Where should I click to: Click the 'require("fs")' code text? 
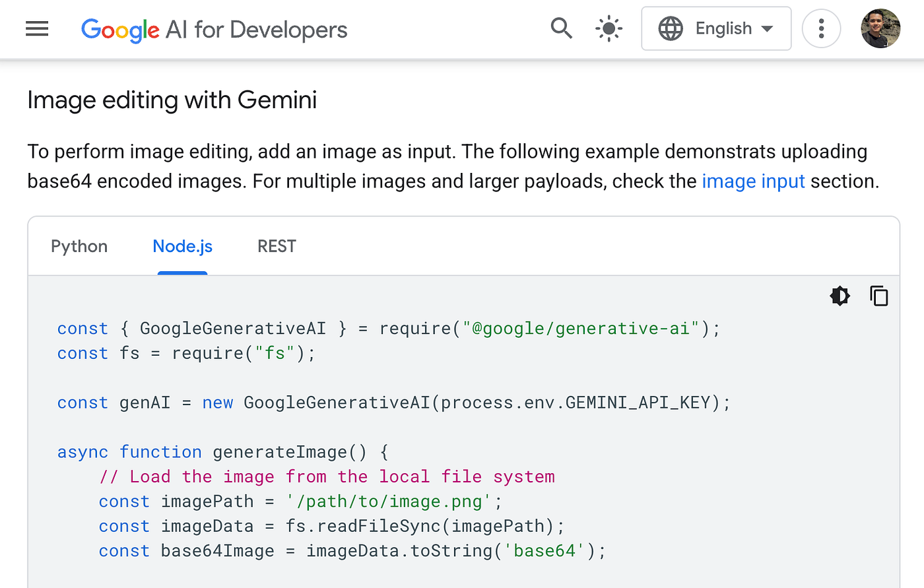[238, 353]
